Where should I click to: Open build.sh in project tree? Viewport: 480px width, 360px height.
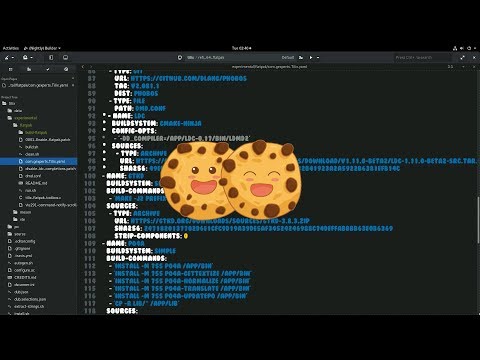coord(29,147)
